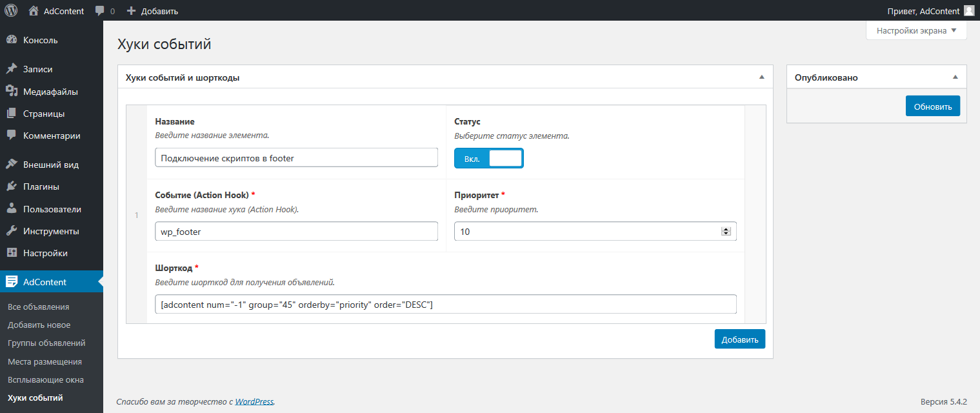The image size is (980, 413).
Task: Click the Плагины plug icon
Action: (x=12, y=186)
